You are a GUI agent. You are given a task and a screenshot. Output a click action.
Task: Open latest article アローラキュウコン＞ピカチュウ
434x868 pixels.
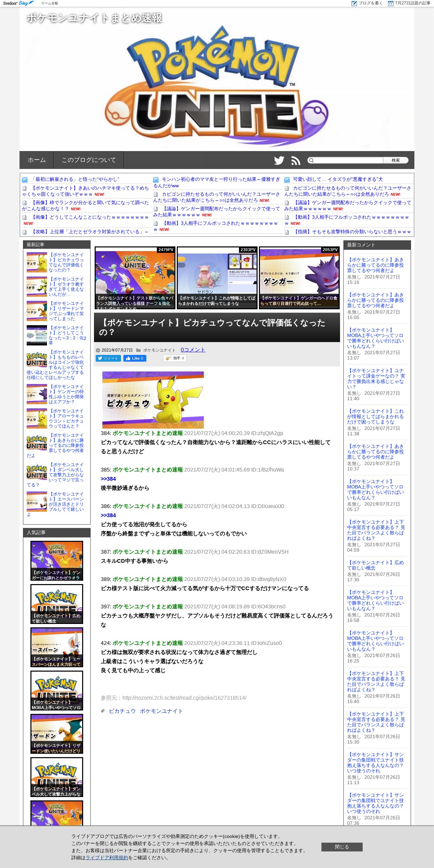66,418
